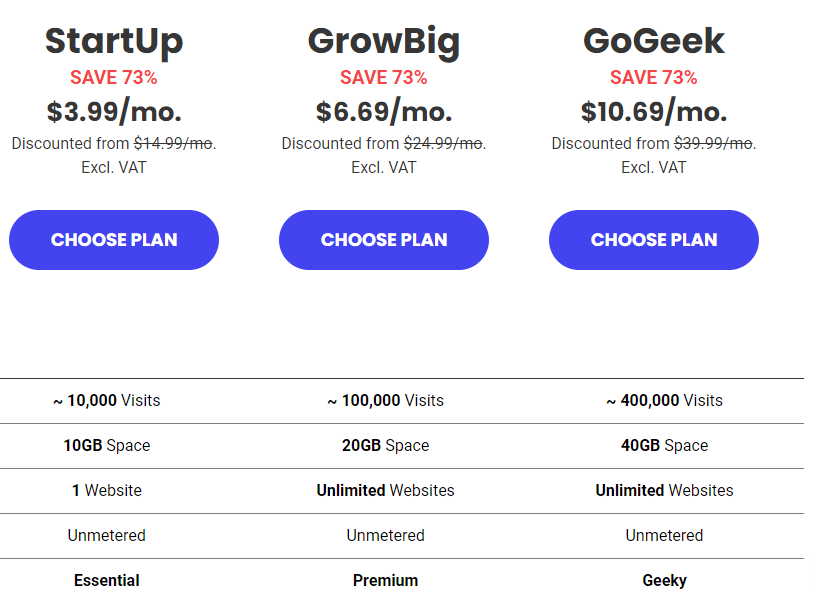The image size is (816, 589).
Task: Click the ~ 100,000 Visits cell
Action: click(x=386, y=401)
